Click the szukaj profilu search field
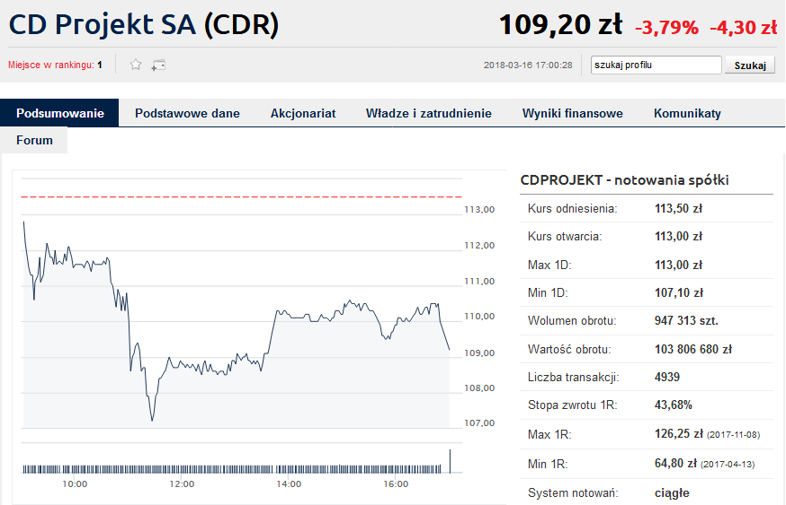The image size is (786, 505). tap(656, 65)
